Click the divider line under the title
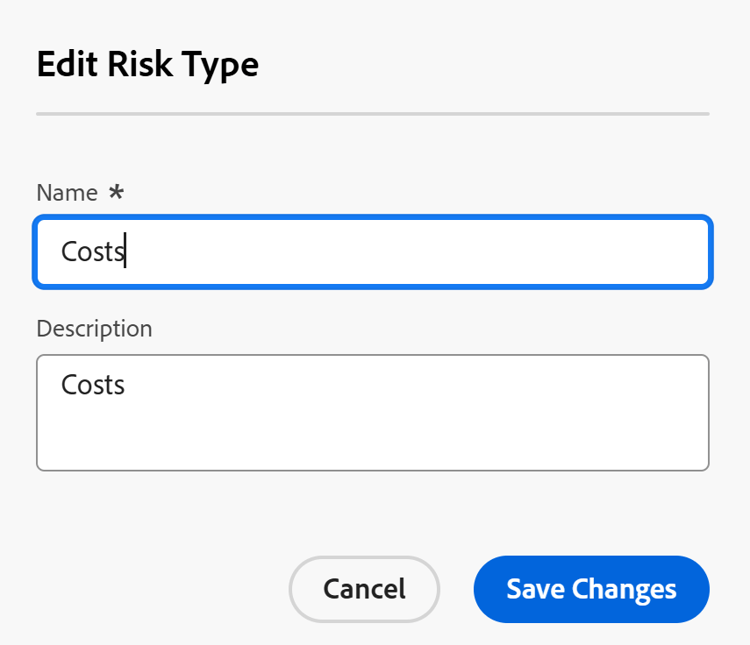The width and height of the screenshot is (750, 645). click(x=372, y=114)
